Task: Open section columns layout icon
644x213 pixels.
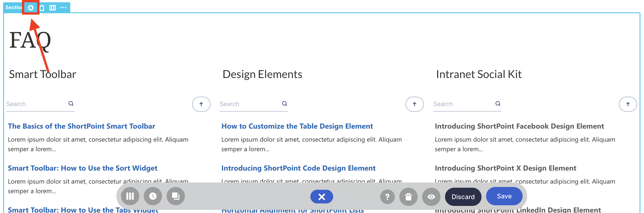Action: 52,8
